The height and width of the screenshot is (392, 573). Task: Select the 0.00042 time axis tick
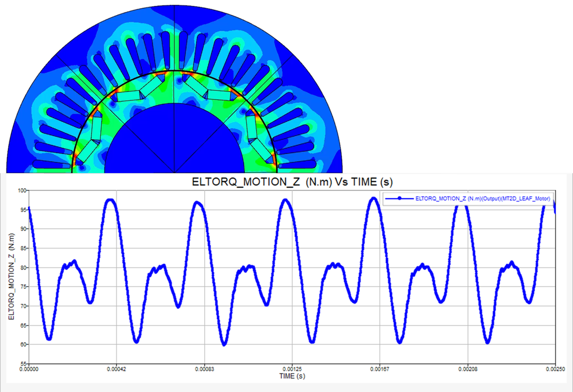[116, 369]
